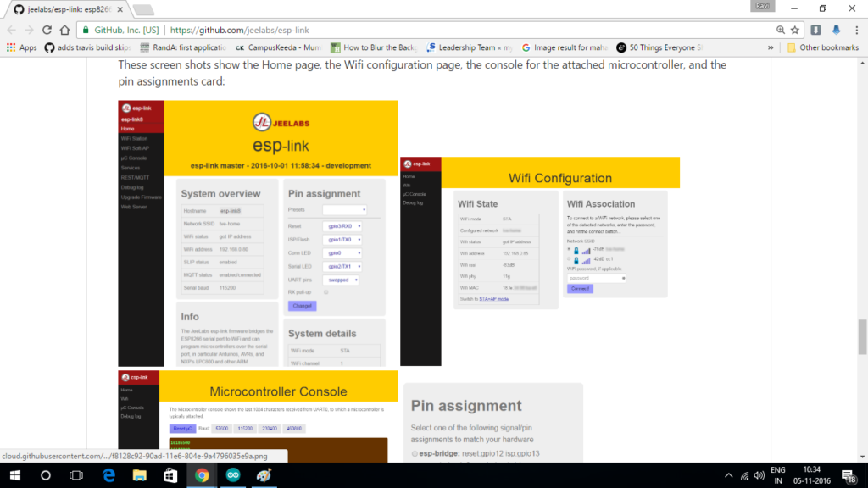Open Task View on the taskbar
868x488 pixels.
[x=75, y=475]
